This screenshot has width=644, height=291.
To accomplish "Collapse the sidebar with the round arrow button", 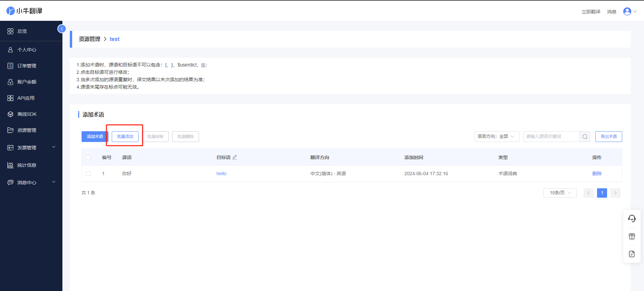I will pos(62,29).
